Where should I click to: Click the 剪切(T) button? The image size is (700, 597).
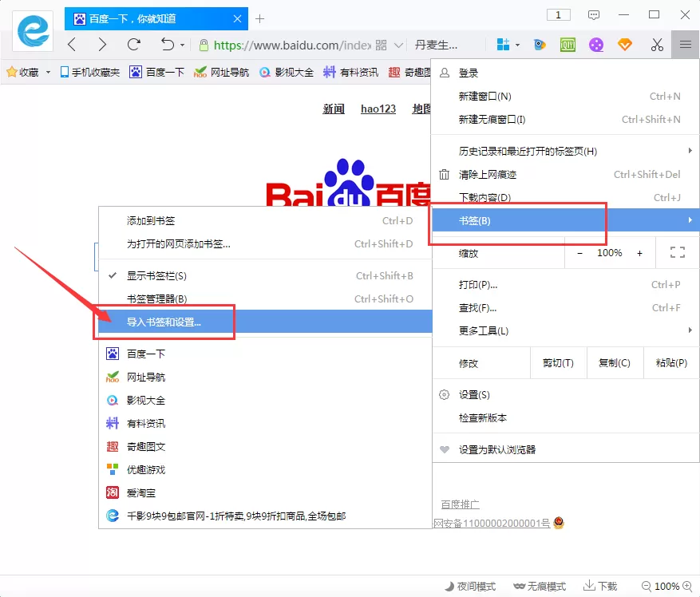pyautogui.click(x=558, y=363)
